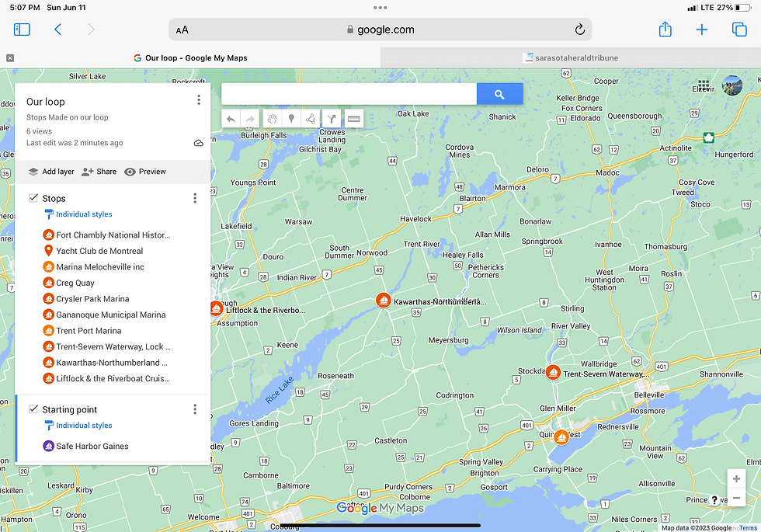This screenshot has height=532, width=761.
Task: Click the cloud saved status icon
Action: [x=199, y=143]
